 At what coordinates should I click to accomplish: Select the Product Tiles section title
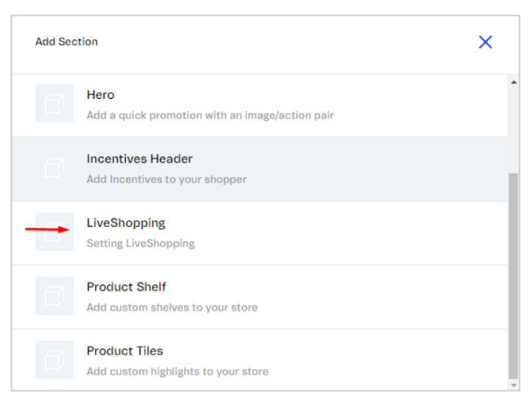click(x=124, y=351)
